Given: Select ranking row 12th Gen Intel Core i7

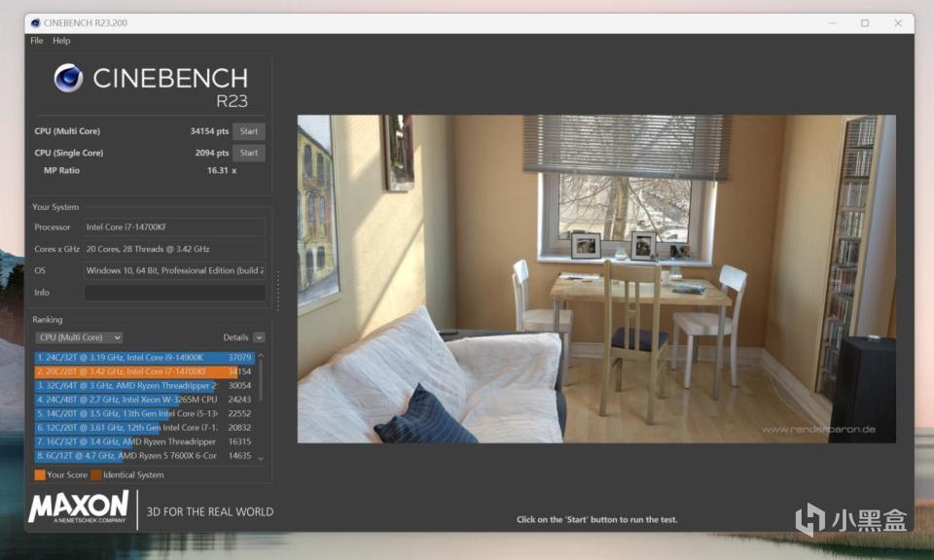Looking at the screenshot, I should [x=144, y=427].
